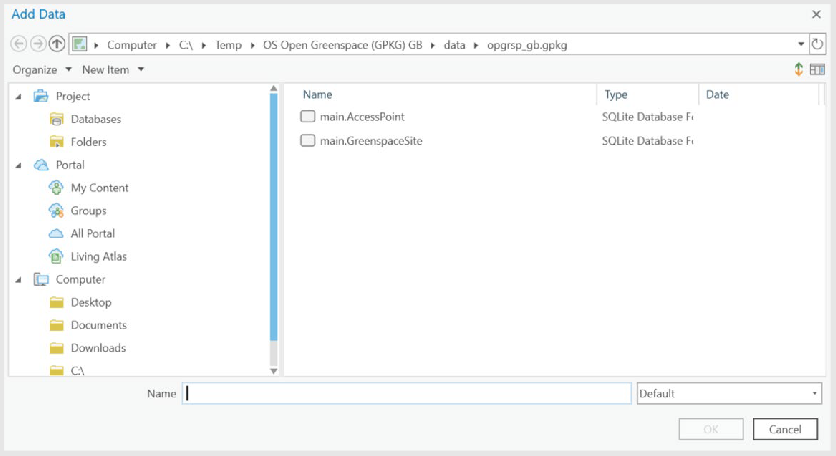
Task: Open the New Item dropdown menu
Action: pyautogui.click(x=113, y=70)
